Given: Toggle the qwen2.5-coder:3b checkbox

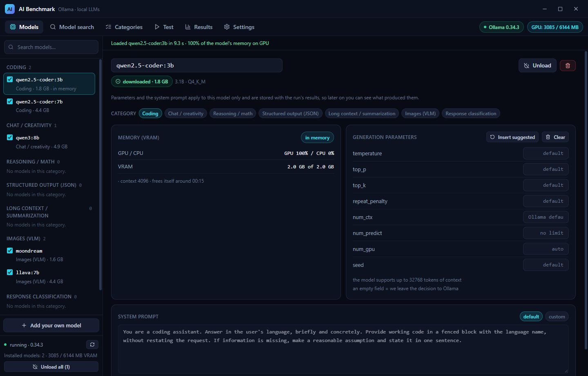Looking at the screenshot, I should tap(10, 80).
